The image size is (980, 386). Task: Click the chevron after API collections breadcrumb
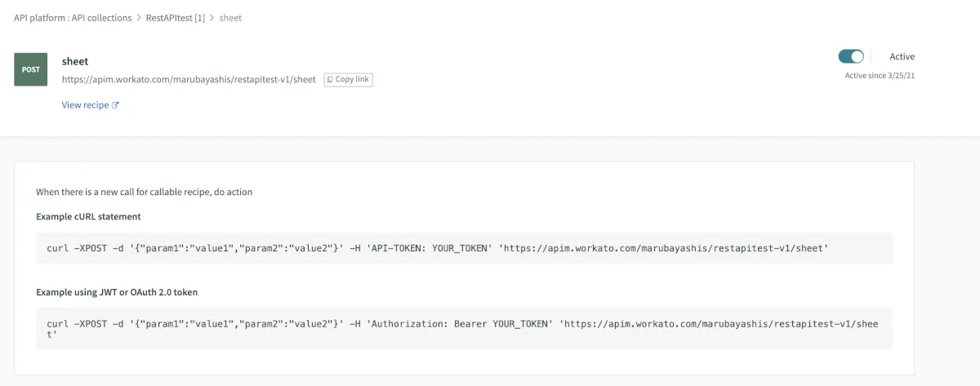139,17
